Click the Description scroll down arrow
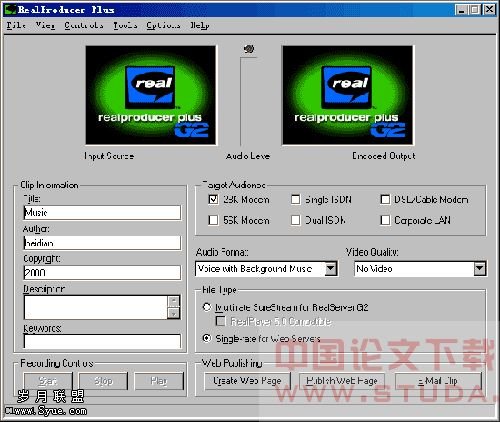This screenshot has width=500, height=422. pos(174,313)
